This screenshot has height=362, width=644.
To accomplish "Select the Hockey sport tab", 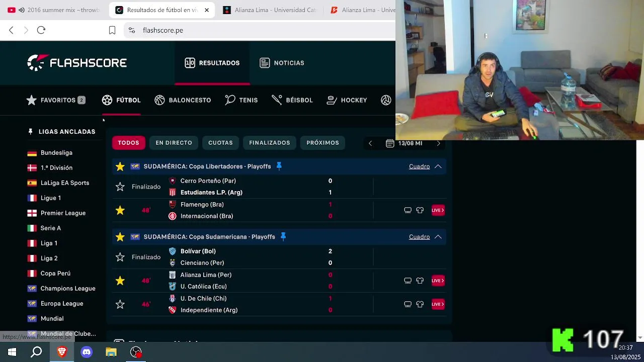I will coord(347,100).
